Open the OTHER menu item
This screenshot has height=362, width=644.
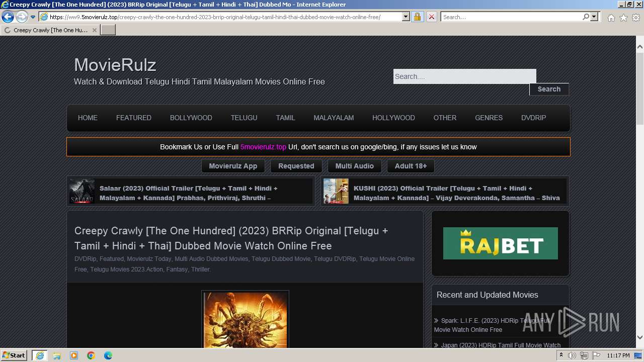pyautogui.click(x=445, y=118)
